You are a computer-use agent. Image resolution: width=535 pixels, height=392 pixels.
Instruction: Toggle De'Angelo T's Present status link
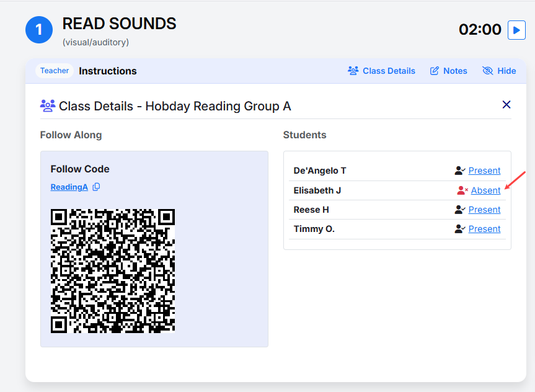click(484, 171)
